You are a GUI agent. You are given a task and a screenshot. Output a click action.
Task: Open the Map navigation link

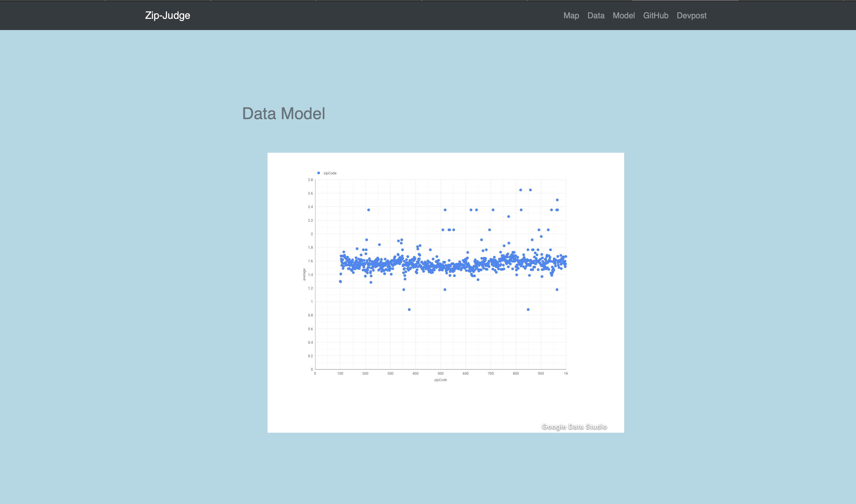pyautogui.click(x=571, y=16)
